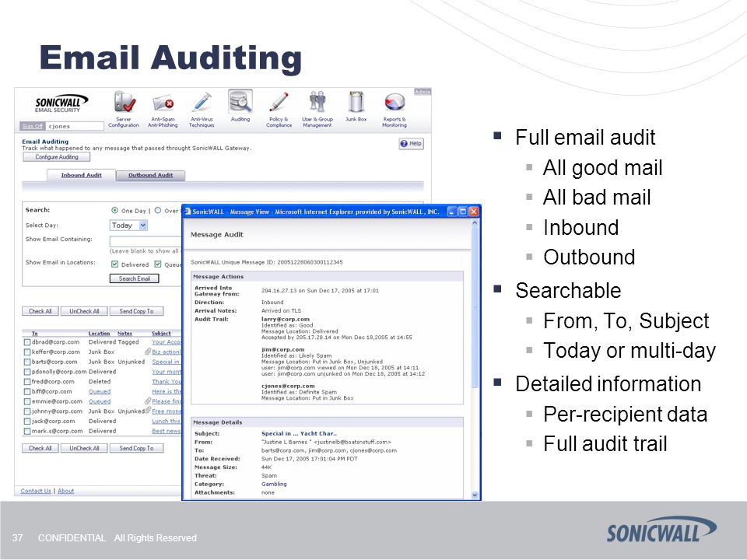Viewport: 747px width, 560px height.
Task: Check the pdonolly@corp.com row checkbox
Action: 27,372
